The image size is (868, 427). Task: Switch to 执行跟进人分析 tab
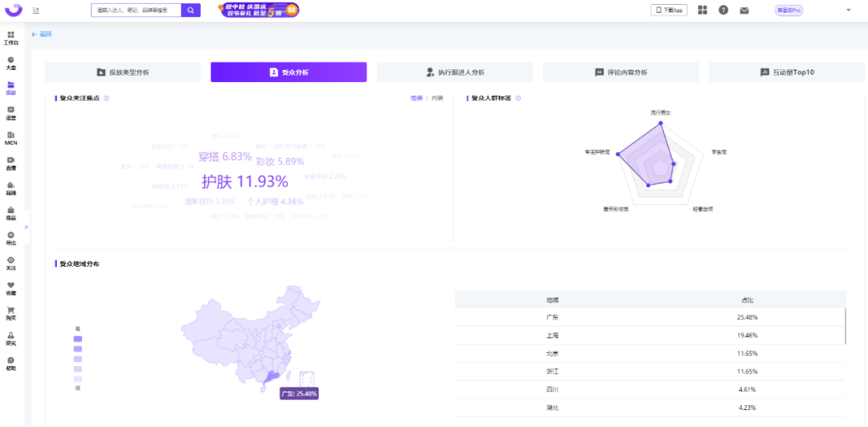pos(454,72)
